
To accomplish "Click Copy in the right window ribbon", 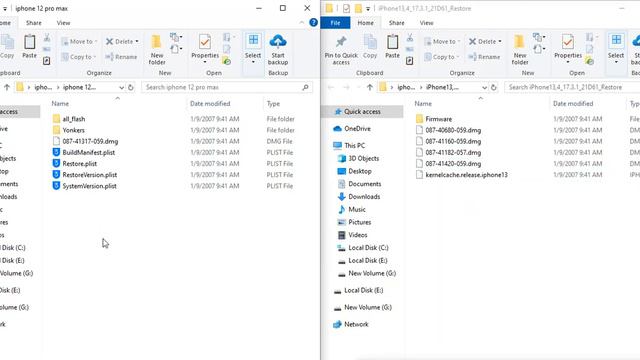I will [x=370, y=47].
